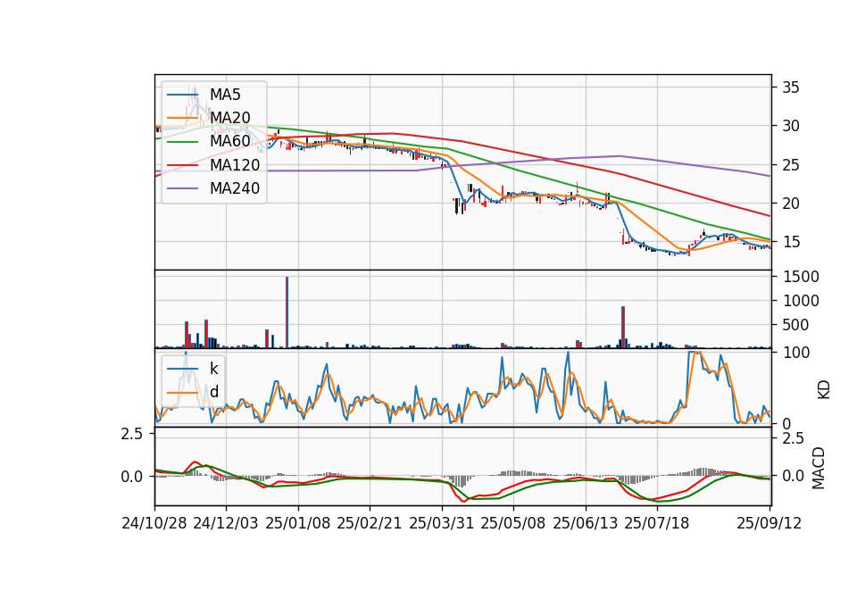Click the 'd' legend label in KD panel
857x616 pixels.
pos(213,392)
